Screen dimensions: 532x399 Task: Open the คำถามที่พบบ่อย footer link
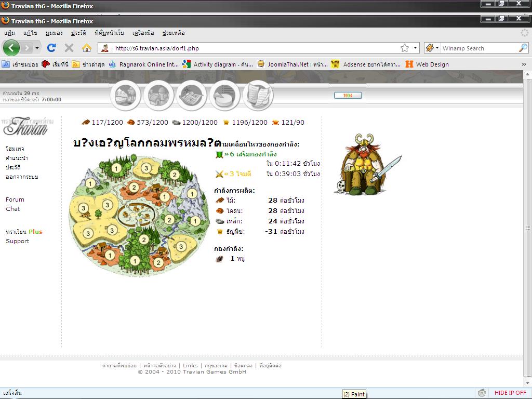click(119, 365)
